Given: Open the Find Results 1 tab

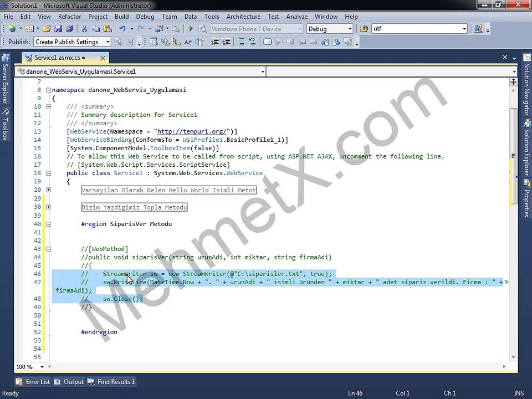Looking at the screenshot, I should point(111,382).
